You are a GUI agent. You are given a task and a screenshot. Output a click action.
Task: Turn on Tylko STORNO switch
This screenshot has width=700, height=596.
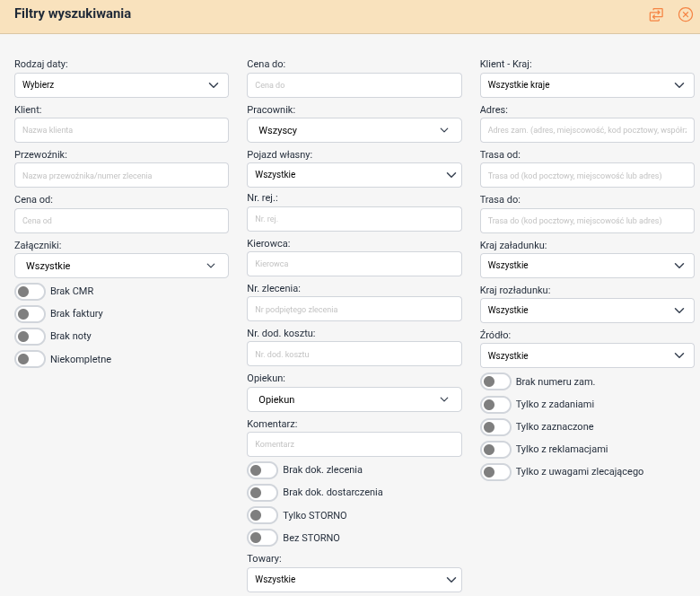(x=262, y=515)
